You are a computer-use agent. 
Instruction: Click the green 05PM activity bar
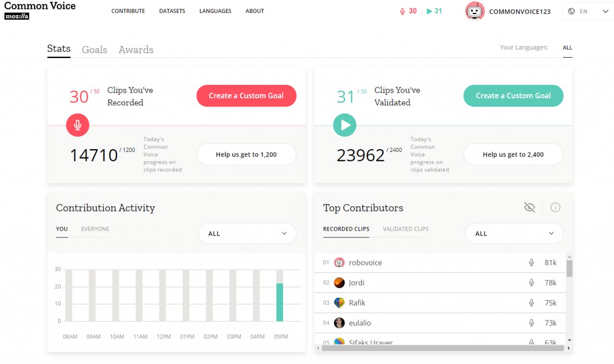280,302
